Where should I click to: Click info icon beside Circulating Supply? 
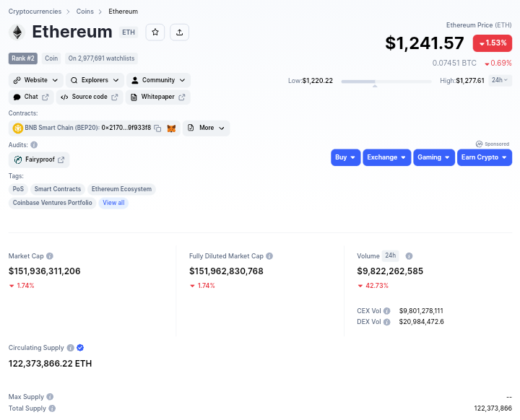click(x=70, y=348)
